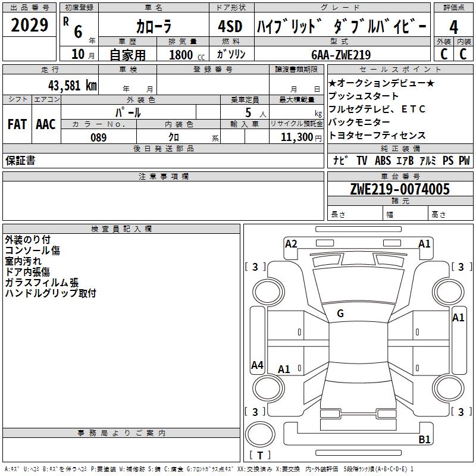The image size is (476, 476).
Task: Click the 保証書 text in later-shipped parts
Action: (20, 161)
